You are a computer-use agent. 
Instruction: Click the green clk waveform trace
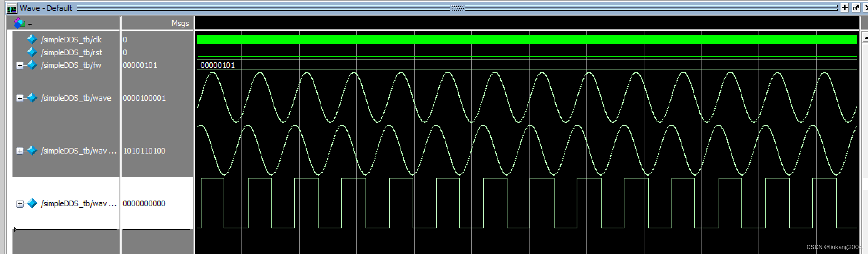pos(527,40)
